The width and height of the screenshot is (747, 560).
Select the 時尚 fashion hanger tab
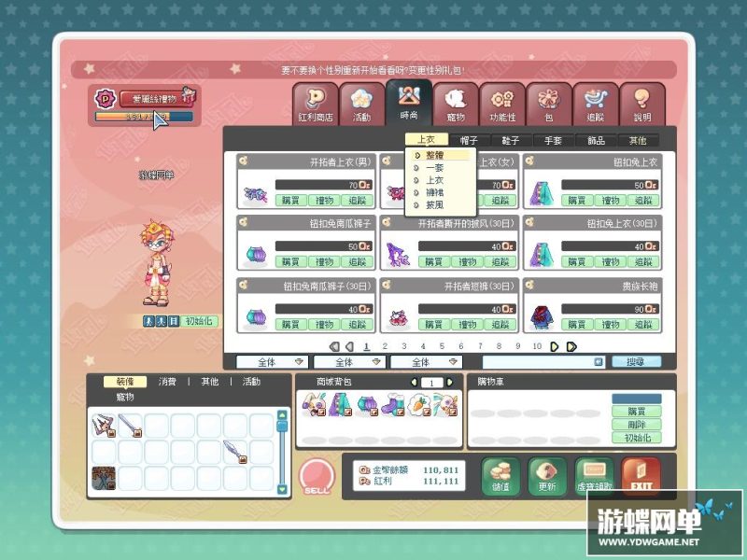tap(409, 103)
